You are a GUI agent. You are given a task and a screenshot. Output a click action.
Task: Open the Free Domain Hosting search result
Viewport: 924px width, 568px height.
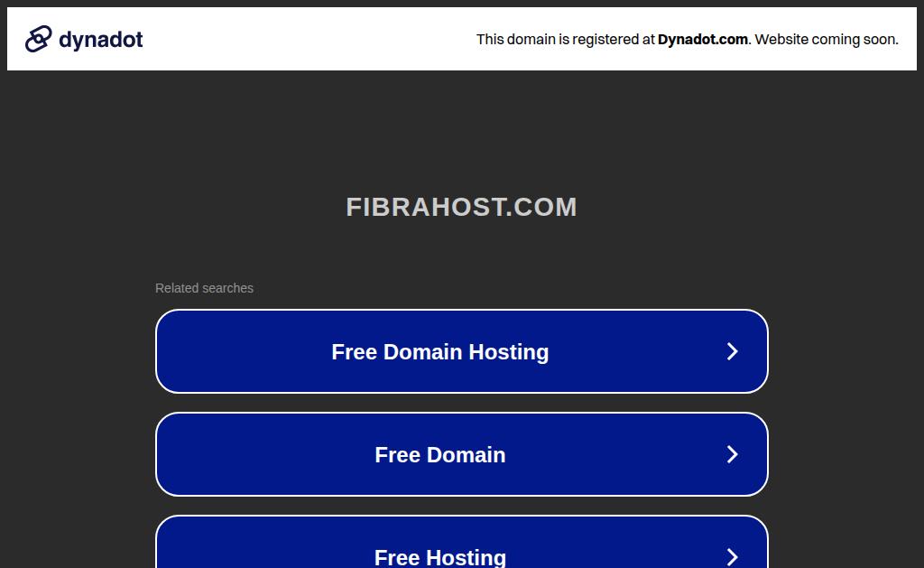(x=462, y=351)
